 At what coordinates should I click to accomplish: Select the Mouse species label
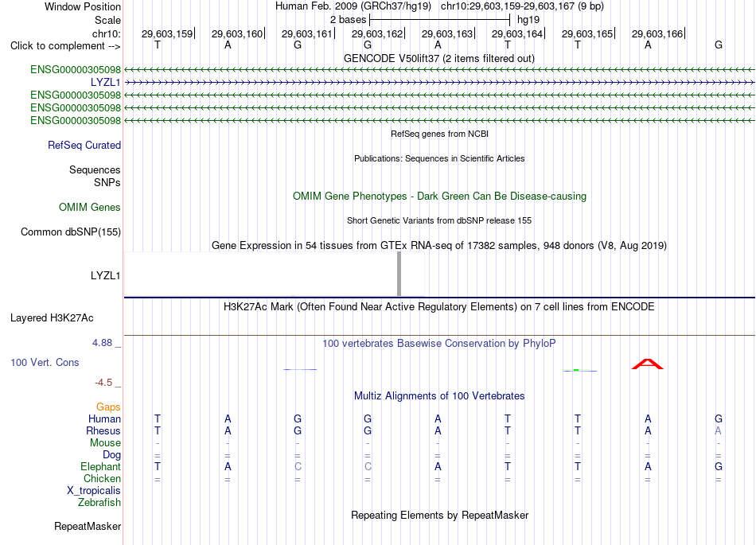(105, 443)
